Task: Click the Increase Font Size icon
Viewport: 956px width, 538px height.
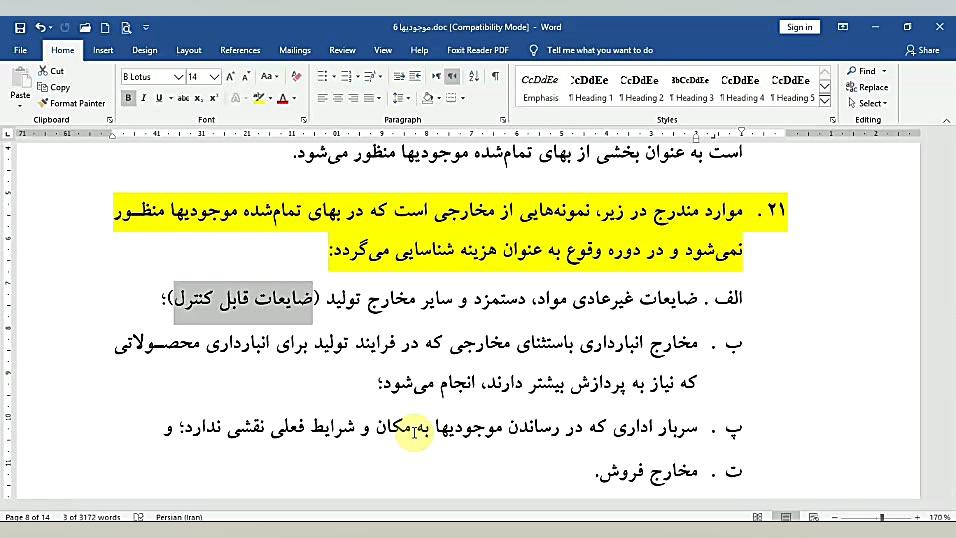Action: pyautogui.click(x=231, y=76)
